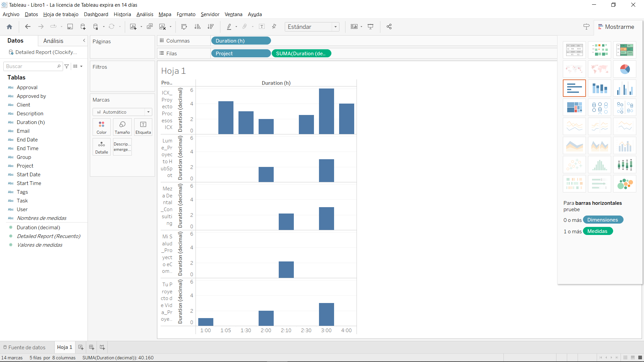Click the share (compartir) toolbar icon
This screenshot has height=362, width=644.
pyautogui.click(x=389, y=26)
